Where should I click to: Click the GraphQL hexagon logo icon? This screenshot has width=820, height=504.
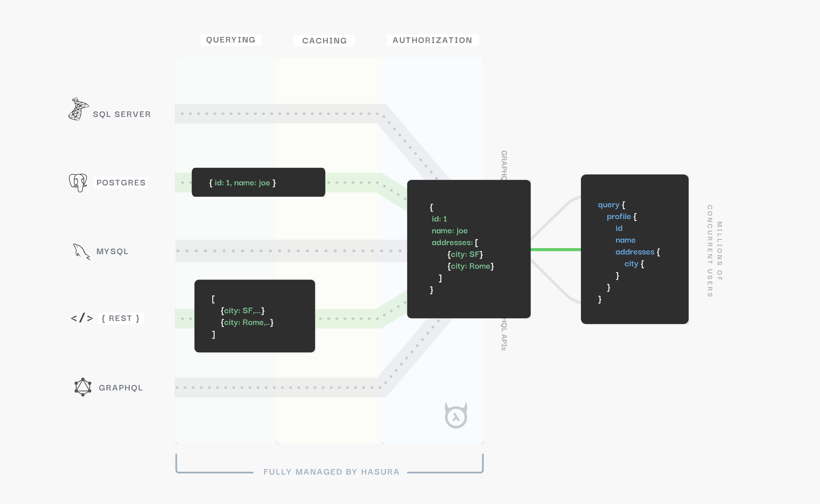(x=83, y=387)
